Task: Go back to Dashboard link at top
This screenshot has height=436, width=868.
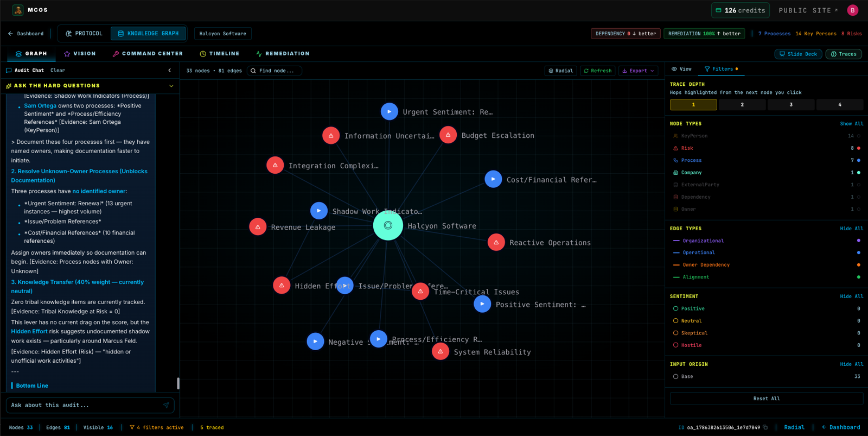Action: (x=26, y=34)
